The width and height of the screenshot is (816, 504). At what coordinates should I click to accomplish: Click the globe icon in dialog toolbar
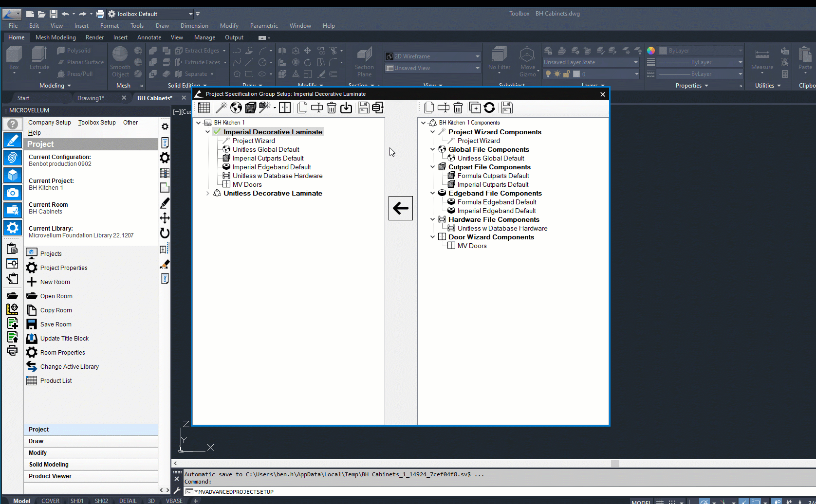coord(236,108)
